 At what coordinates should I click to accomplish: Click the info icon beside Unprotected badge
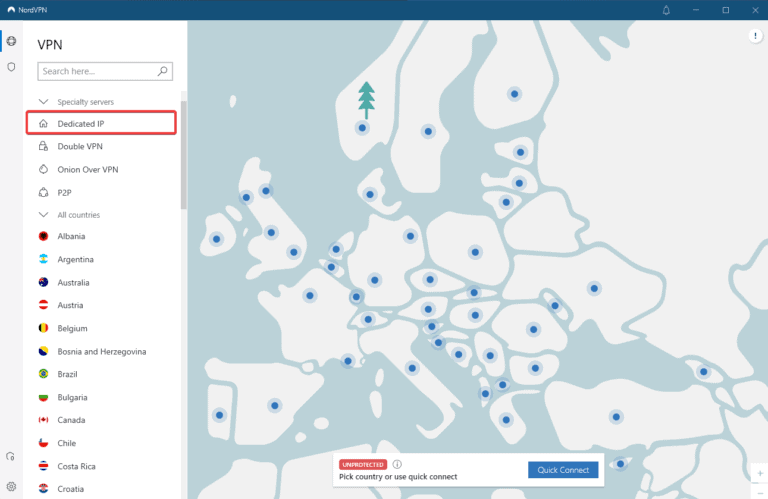coord(397,464)
